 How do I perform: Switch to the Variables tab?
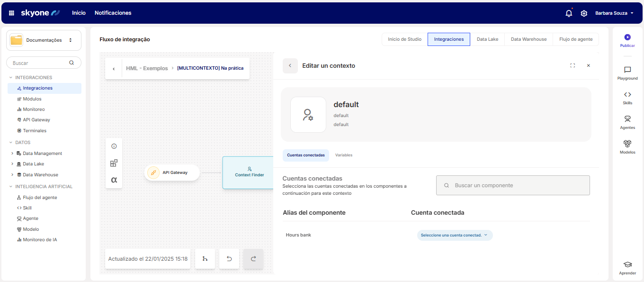coord(344,155)
